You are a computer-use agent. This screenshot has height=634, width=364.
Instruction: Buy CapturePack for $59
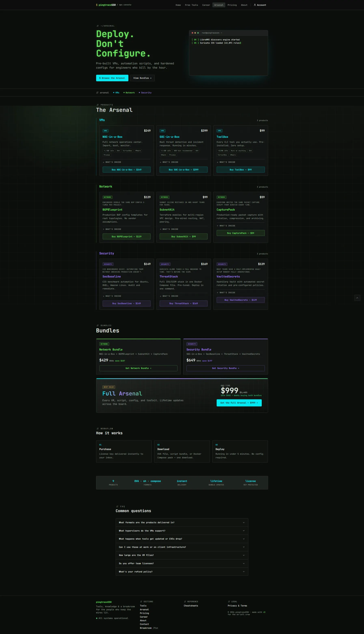(x=240, y=233)
